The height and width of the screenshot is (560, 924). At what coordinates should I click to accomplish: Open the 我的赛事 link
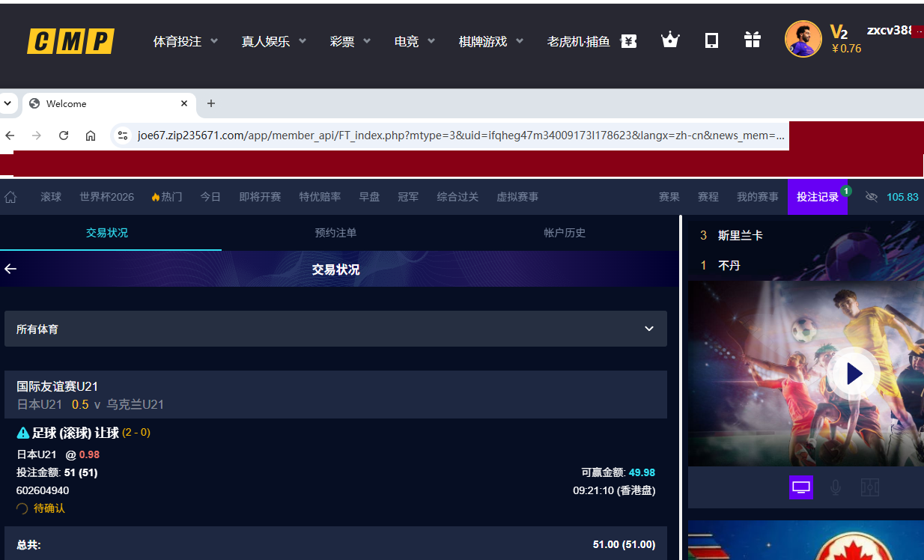tap(758, 197)
